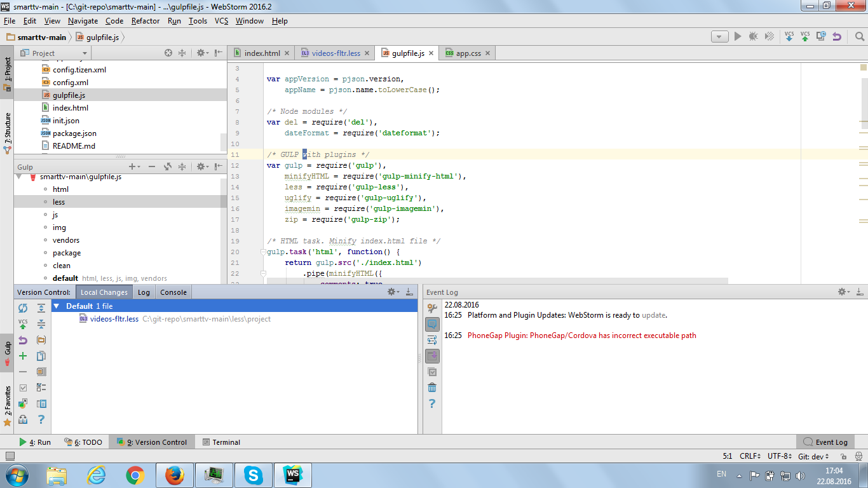Open Gulp panel plus add dropdown

[x=135, y=166]
